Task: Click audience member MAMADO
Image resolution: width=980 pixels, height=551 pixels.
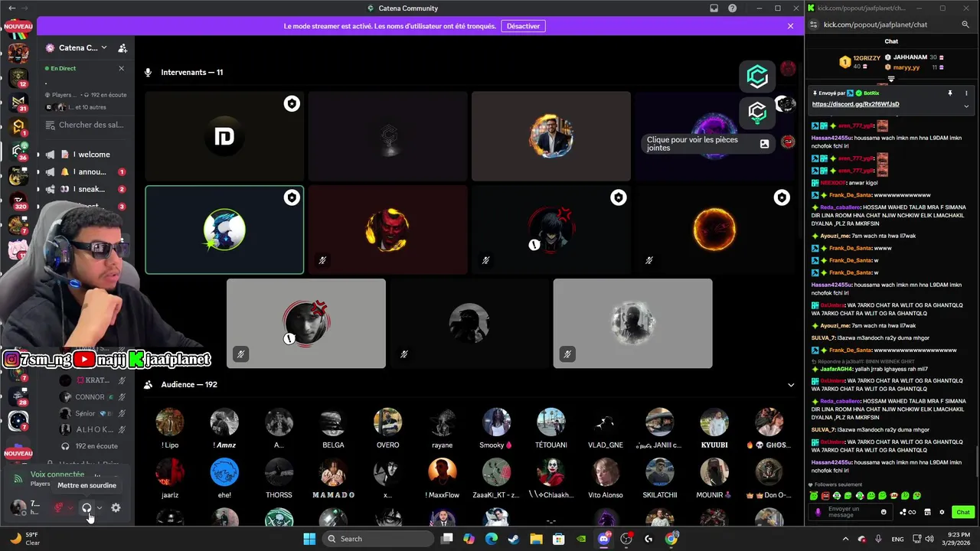Action: [x=333, y=478]
